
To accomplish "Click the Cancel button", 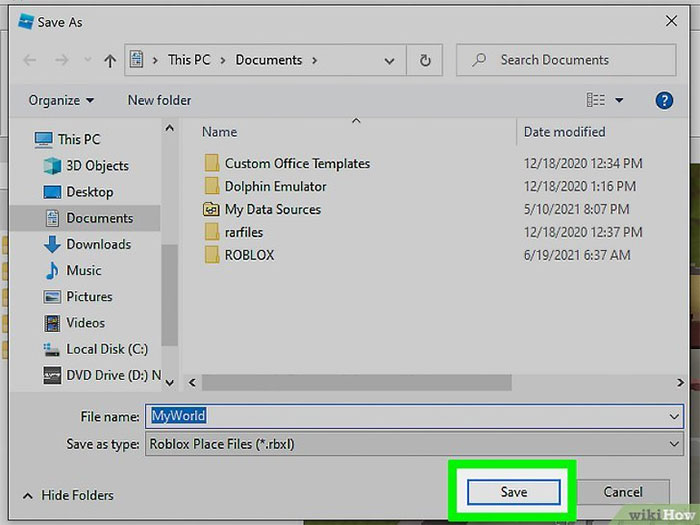I will [623, 492].
